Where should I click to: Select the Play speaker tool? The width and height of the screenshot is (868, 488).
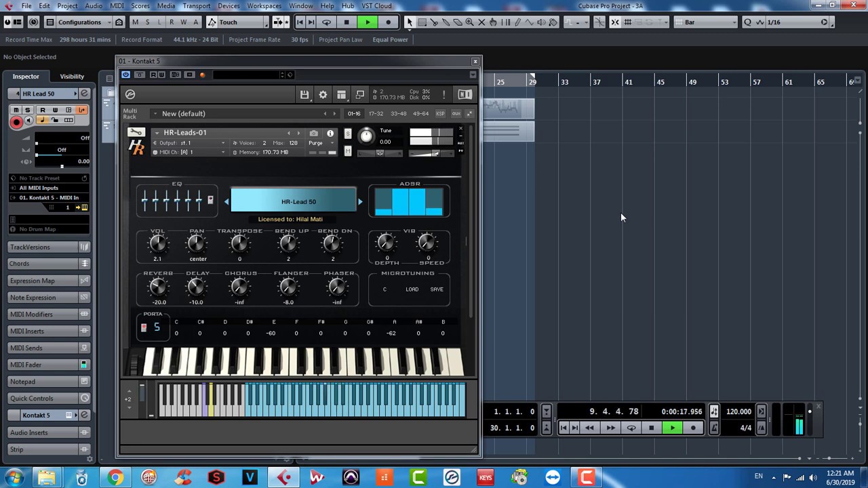[542, 22]
